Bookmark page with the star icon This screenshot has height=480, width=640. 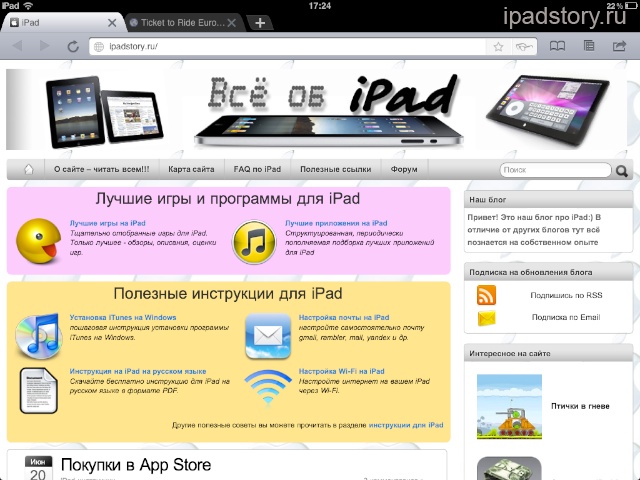[x=498, y=47]
